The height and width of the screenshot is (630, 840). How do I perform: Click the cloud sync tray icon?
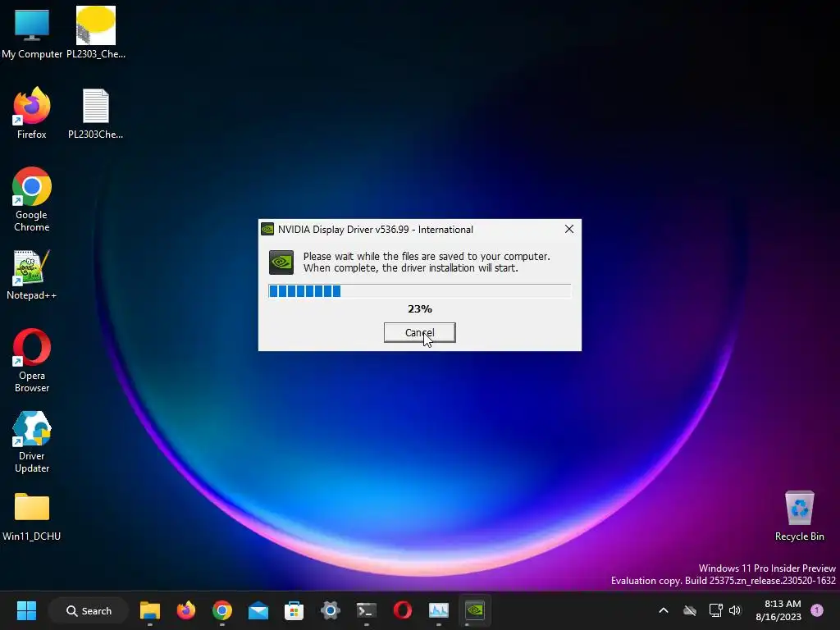click(690, 610)
